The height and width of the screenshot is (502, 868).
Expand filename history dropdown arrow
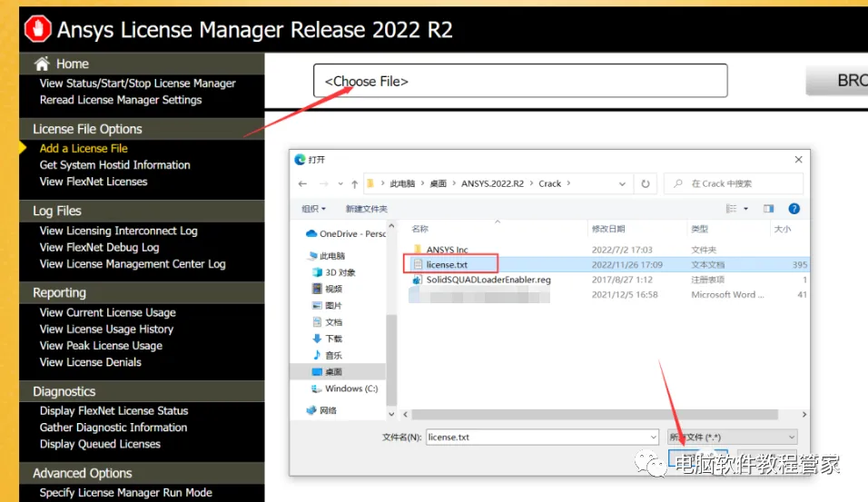click(653, 438)
